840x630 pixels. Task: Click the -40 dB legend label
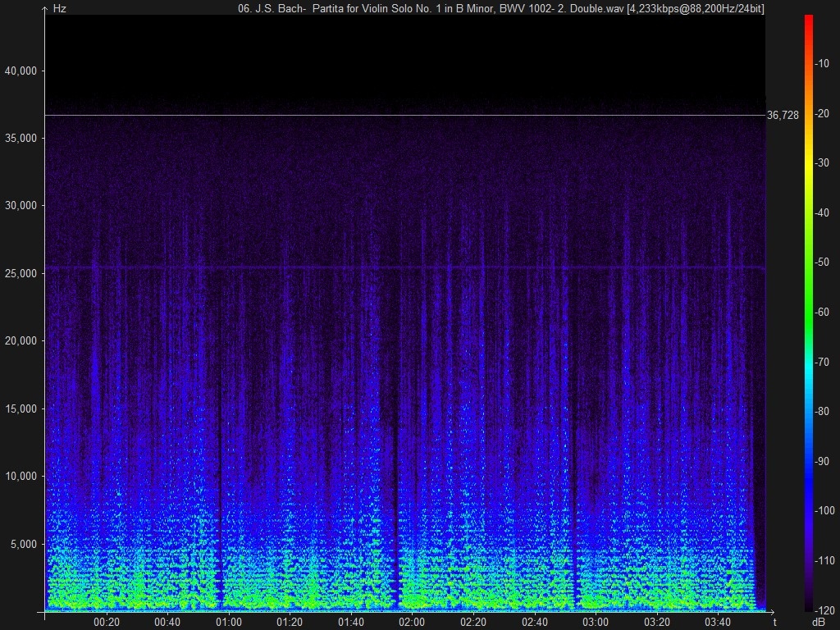point(822,212)
